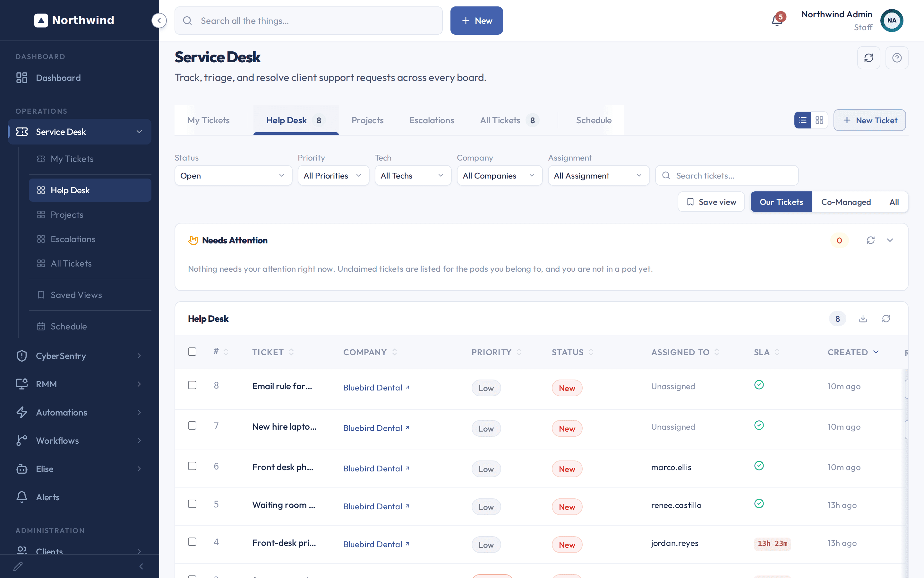Switch to the Escalations tab
The width and height of the screenshot is (924, 578).
pyautogui.click(x=432, y=120)
